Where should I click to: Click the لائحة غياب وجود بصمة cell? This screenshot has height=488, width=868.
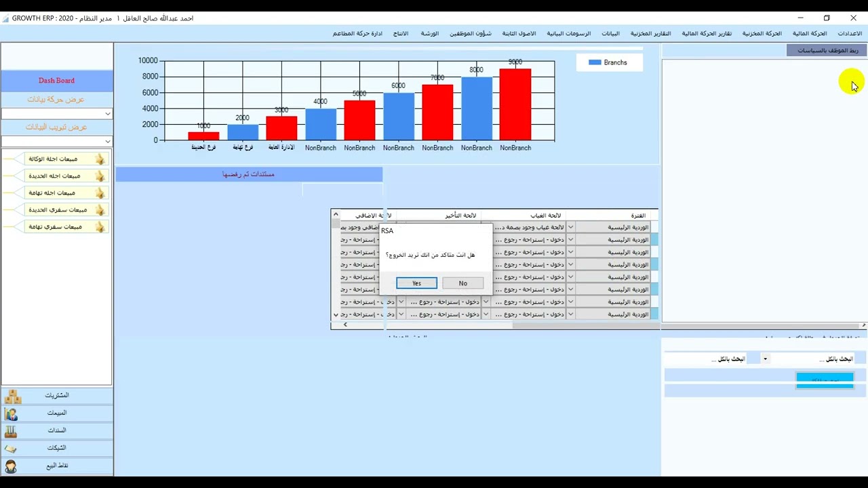pos(528,228)
